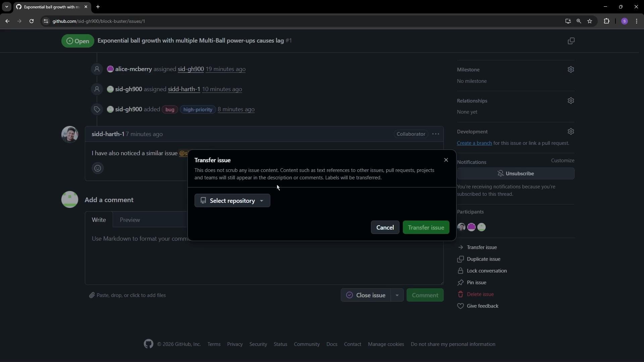Copy issue link icon in header
This screenshot has width=644, height=362.
point(571,41)
